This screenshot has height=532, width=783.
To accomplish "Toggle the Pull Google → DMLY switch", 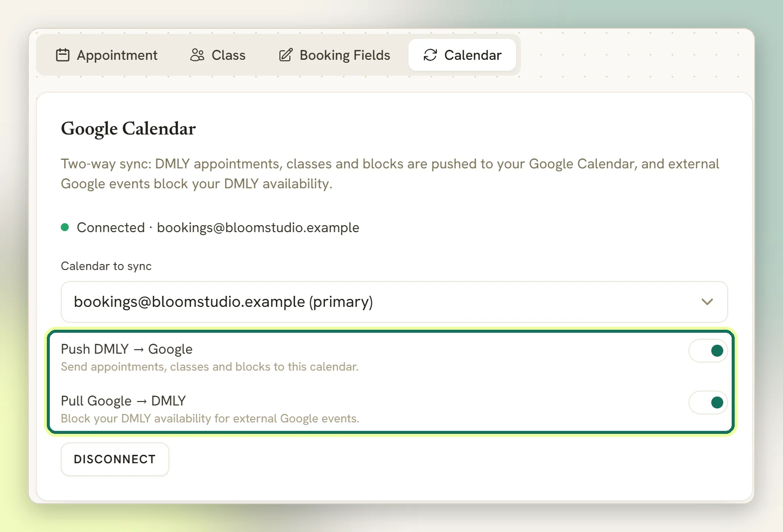I will tap(708, 402).
